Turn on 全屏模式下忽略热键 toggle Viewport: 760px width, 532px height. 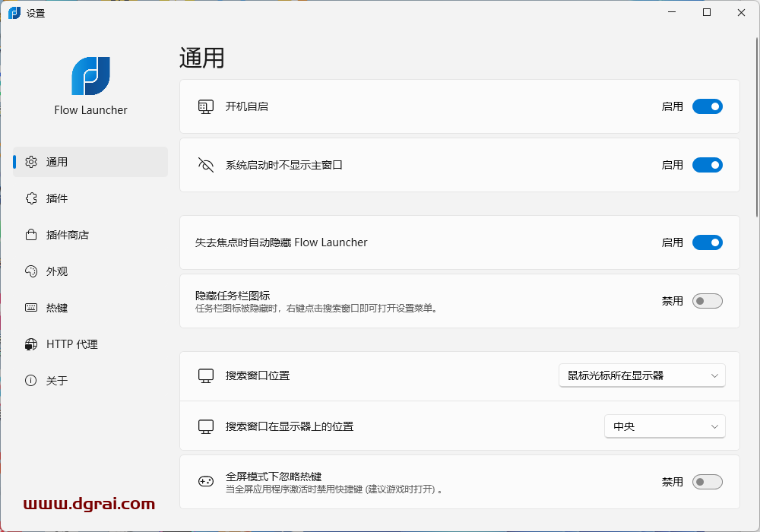pyautogui.click(x=707, y=482)
